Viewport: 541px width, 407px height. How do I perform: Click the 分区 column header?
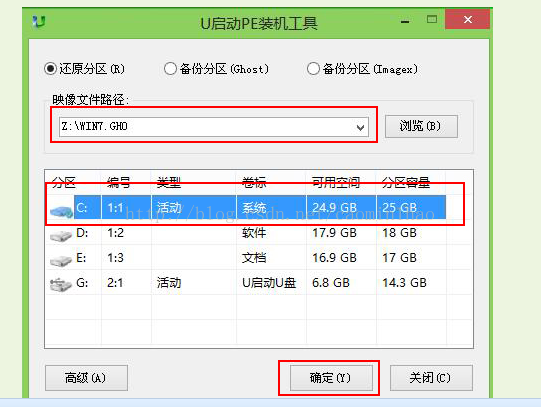click(x=64, y=182)
